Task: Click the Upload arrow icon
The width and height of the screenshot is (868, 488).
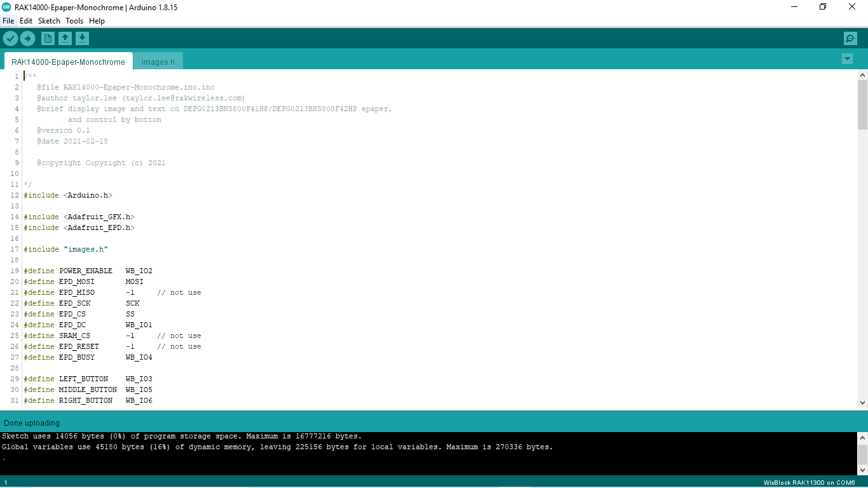Action: (x=27, y=39)
